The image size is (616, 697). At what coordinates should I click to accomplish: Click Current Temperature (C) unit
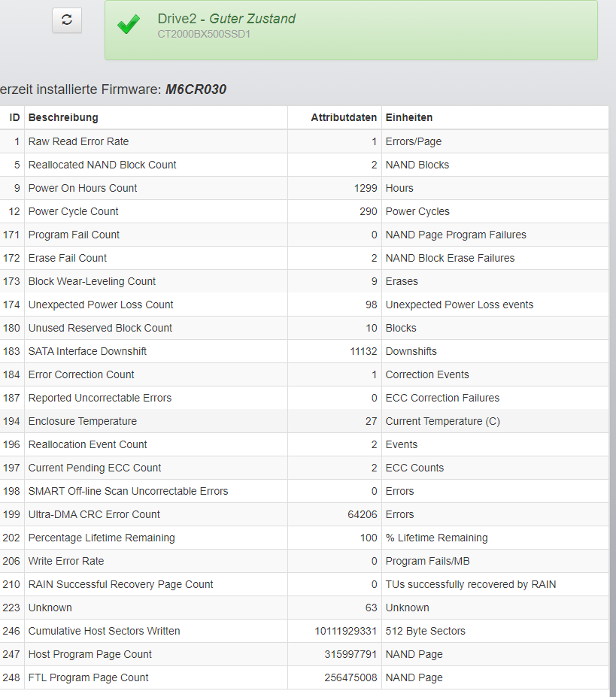click(x=442, y=421)
